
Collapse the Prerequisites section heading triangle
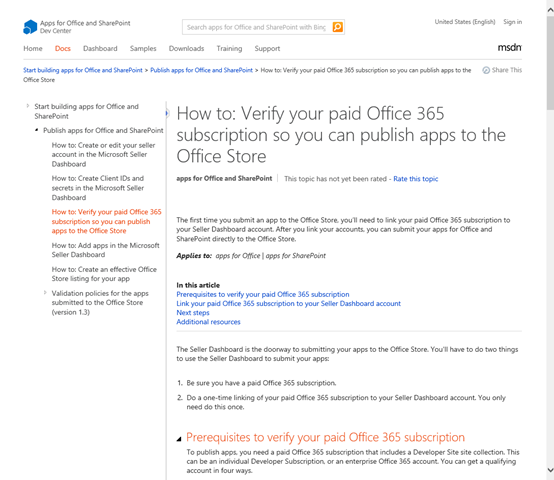pyautogui.click(x=179, y=439)
